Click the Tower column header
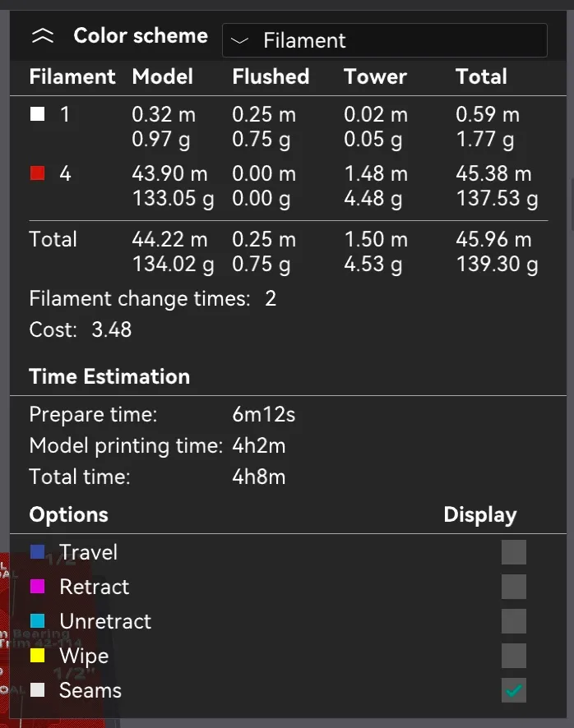The height and width of the screenshot is (728, 574). point(376,77)
